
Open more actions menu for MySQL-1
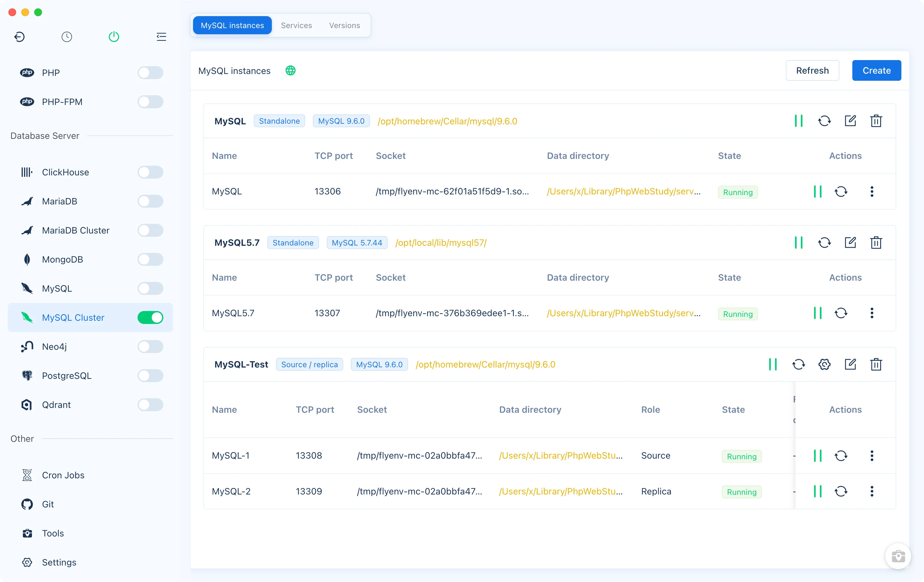(872, 456)
